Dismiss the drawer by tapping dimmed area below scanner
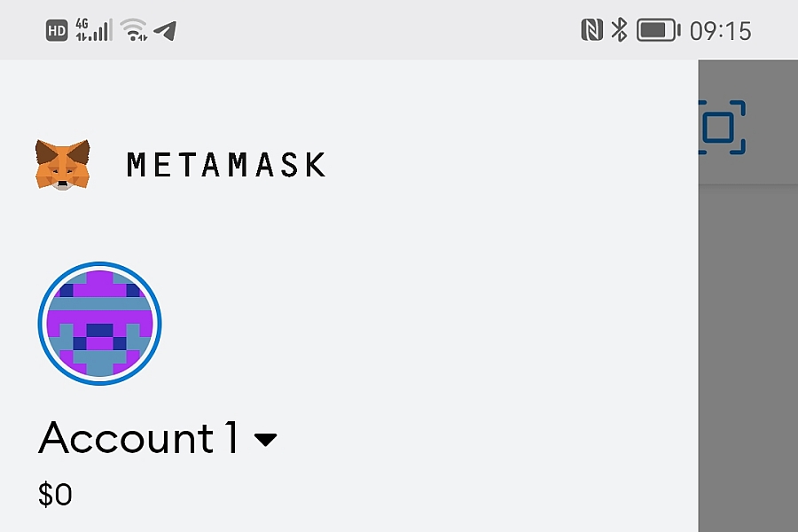Image resolution: width=798 pixels, height=532 pixels. click(x=748, y=356)
